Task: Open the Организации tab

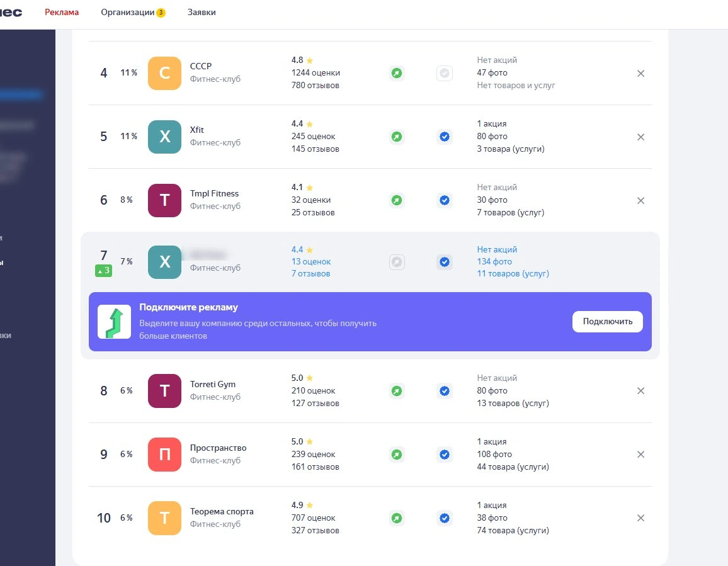Action: tap(128, 13)
